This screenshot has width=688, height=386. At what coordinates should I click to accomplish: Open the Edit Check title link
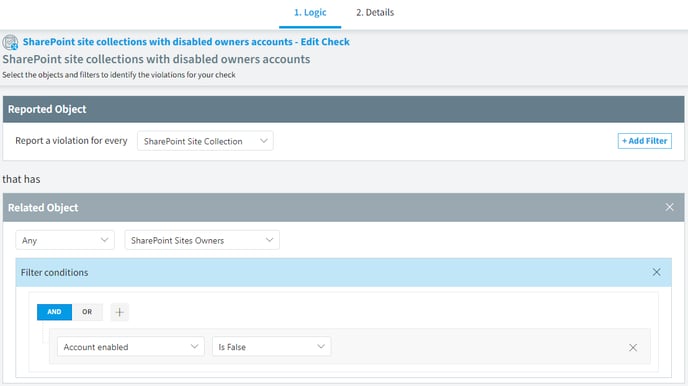click(x=186, y=42)
